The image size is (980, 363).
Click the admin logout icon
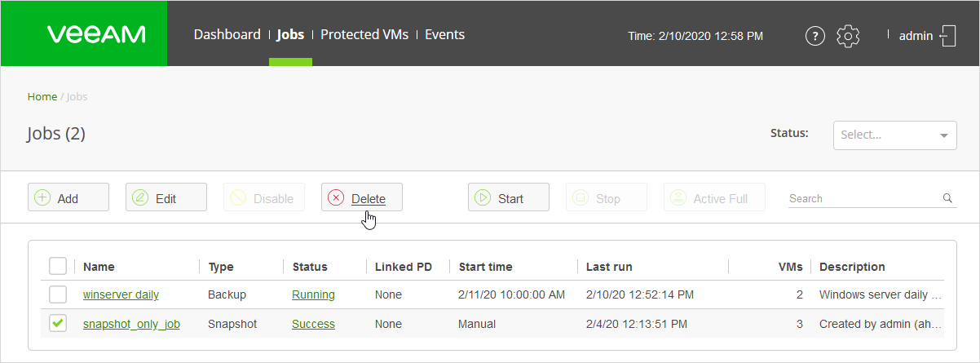pyautogui.click(x=947, y=36)
